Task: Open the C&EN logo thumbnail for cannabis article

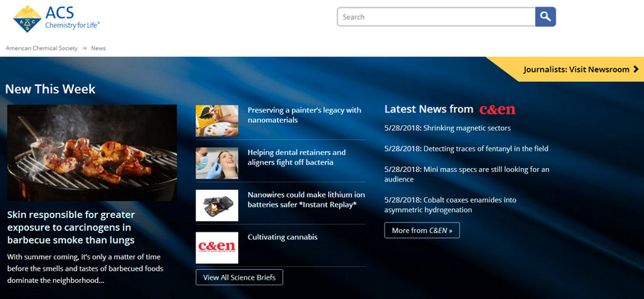Action: 217,248
